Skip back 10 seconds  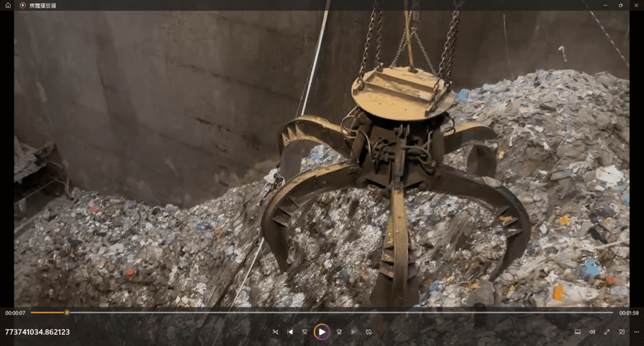(305, 332)
